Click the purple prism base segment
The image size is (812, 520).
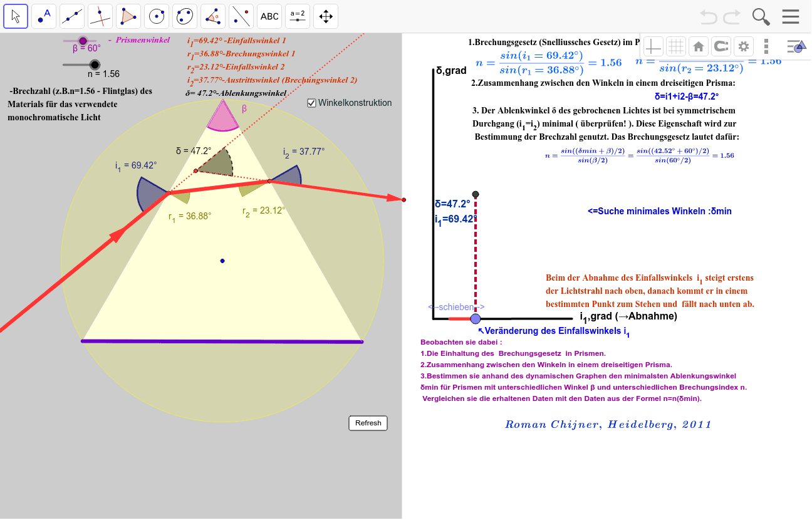222,341
